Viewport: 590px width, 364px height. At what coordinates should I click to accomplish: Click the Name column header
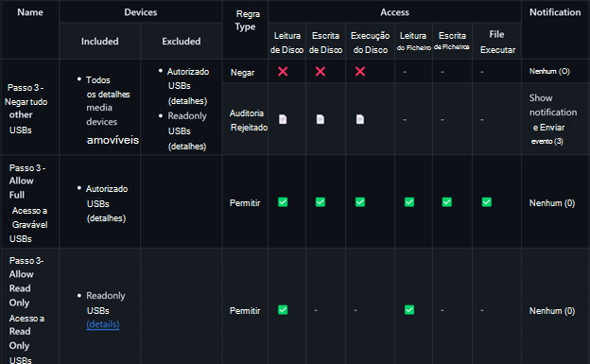click(x=30, y=12)
